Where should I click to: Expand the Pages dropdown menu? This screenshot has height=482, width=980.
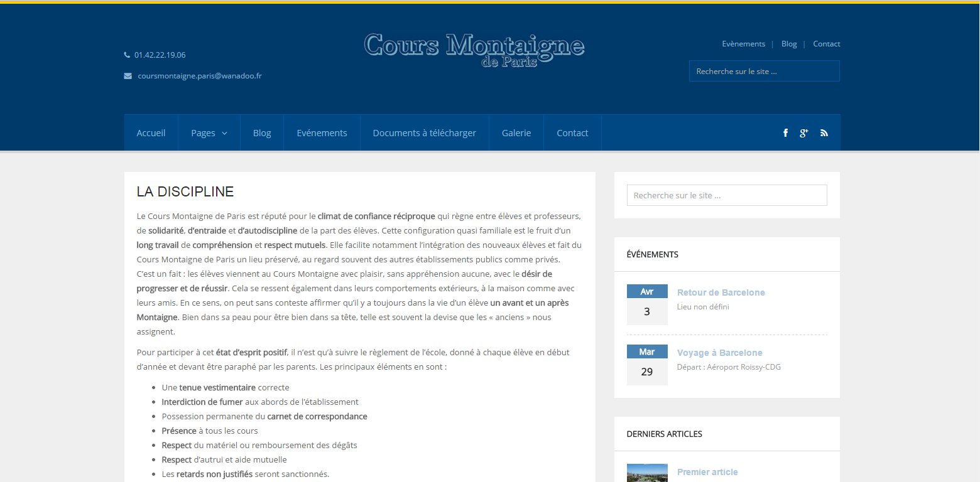[x=209, y=133]
